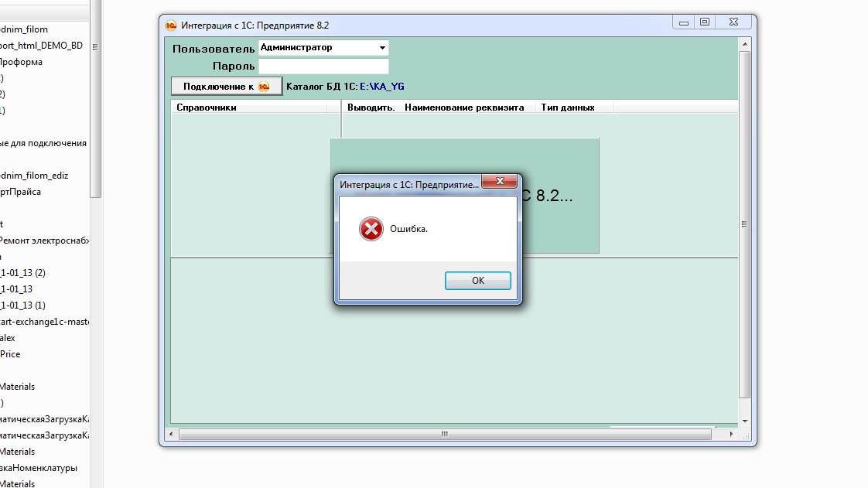Click the Пользователь Администратор combo box
The image size is (868, 488).
tap(323, 48)
